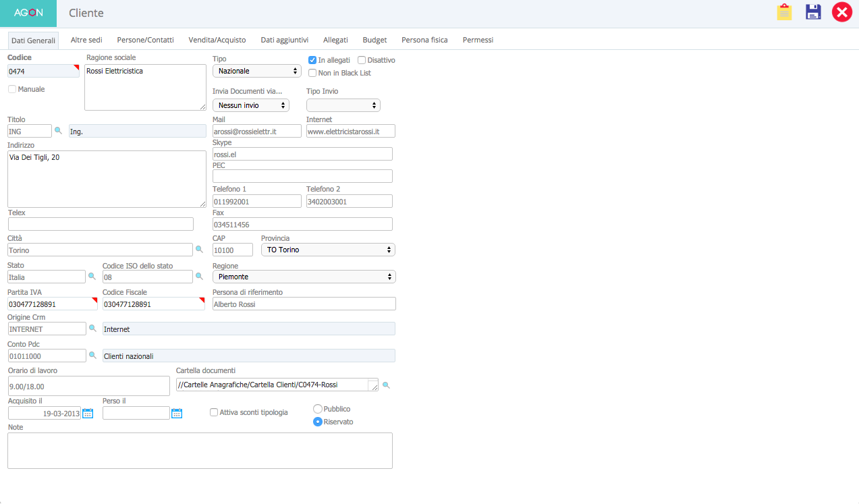Open the Allegati tab
Screen dimensions: 859x504
click(x=335, y=40)
